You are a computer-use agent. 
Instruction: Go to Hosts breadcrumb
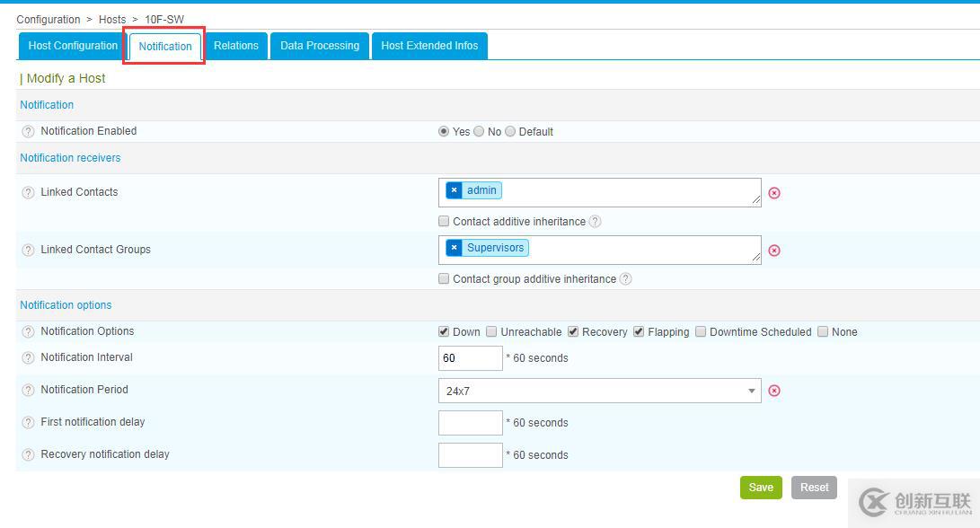[112, 20]
